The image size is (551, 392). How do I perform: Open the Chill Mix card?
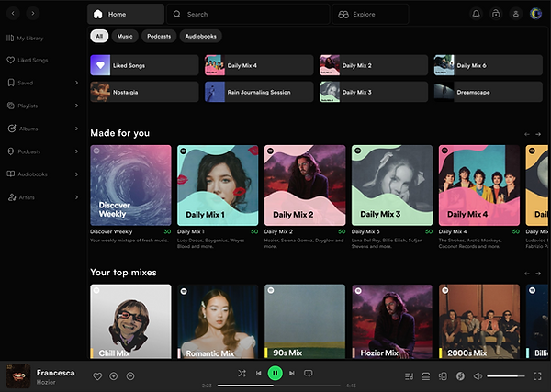pos(130,321)
